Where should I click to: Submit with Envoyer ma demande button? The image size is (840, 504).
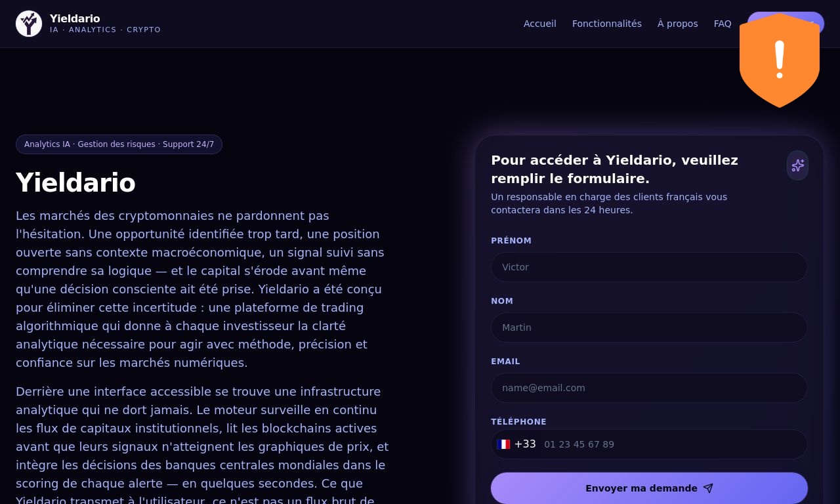(x=649, y=488)
